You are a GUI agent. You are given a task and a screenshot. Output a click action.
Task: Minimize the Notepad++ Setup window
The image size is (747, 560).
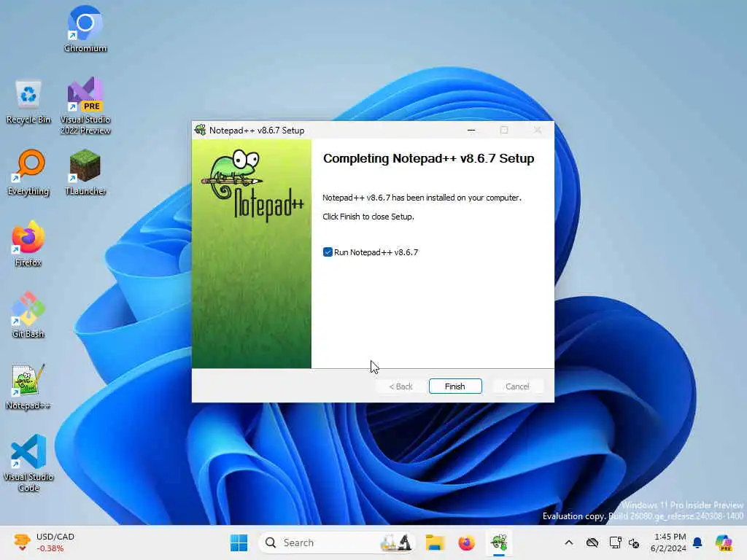[x=471, y=130]
